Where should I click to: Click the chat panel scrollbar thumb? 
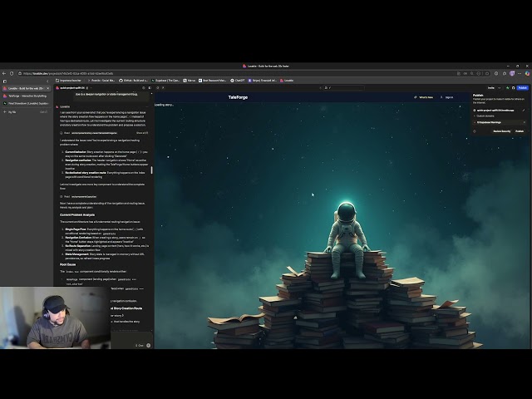click(151, 170)
